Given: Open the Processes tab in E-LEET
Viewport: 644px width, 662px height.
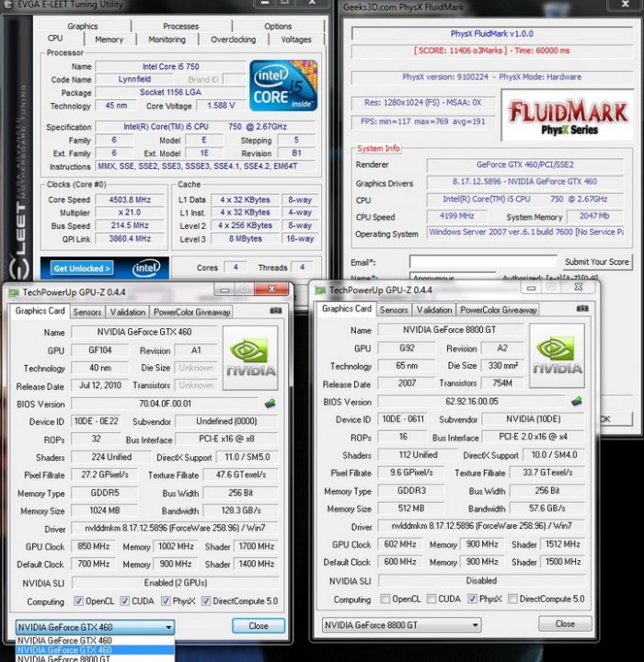Looking at the screenshot, I should coord(181,26).
